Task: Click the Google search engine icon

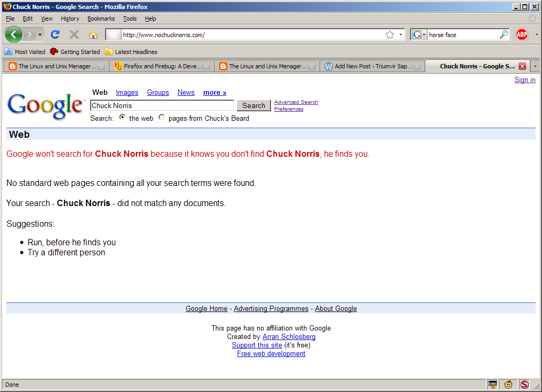Action: [416, 34]
